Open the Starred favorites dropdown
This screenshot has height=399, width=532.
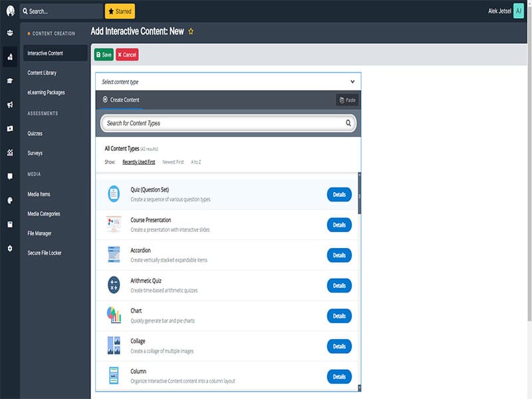[x=120, y=11]
